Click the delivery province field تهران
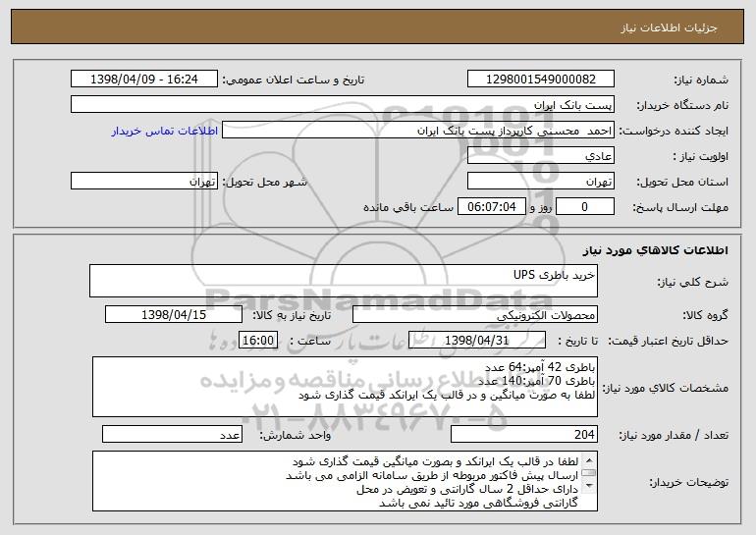The width and height of the screenshot is (756, 535). click(540, 182)
